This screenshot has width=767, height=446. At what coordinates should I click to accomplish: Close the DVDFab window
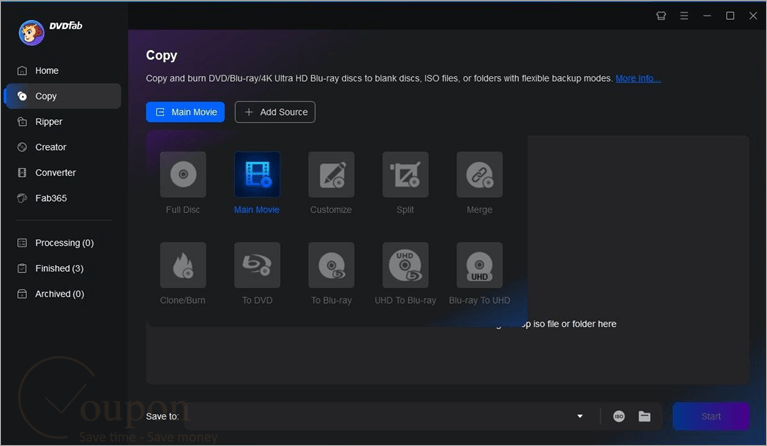[753, 16]
